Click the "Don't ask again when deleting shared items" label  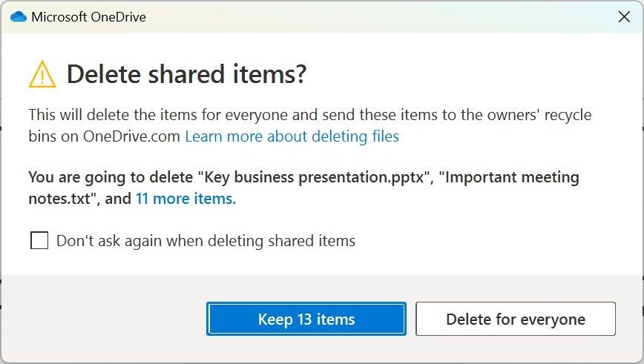click(206, 241)
